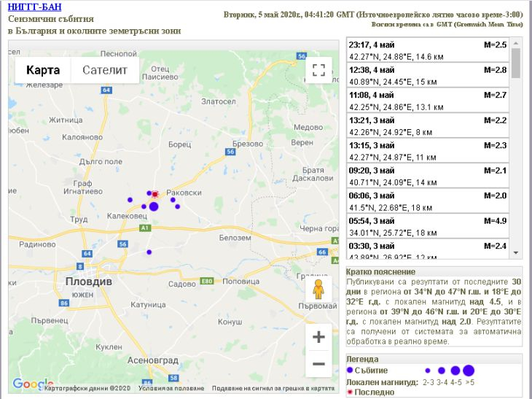Zoom out on the map
Viewport: 532px width, 399px height.
pos(318,364)
